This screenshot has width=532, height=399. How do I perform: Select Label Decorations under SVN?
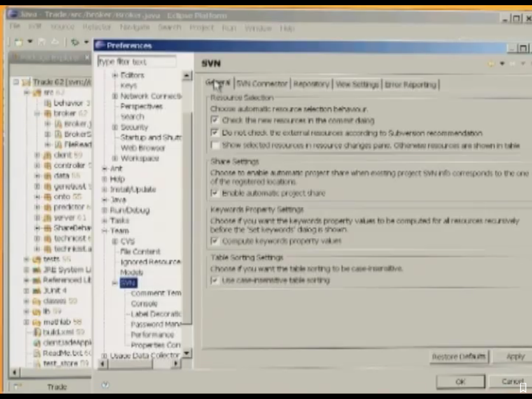pyautogui.click(x=156, y=314)
